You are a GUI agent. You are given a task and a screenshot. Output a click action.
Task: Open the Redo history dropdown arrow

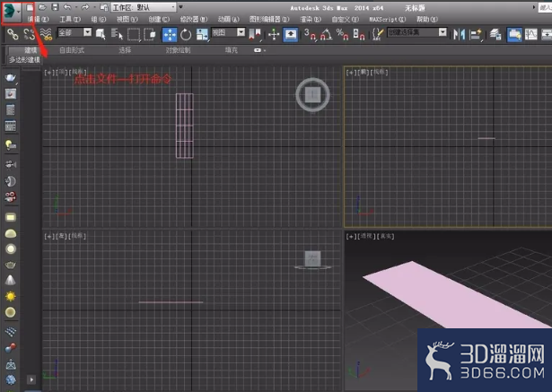tap(94, 7)
